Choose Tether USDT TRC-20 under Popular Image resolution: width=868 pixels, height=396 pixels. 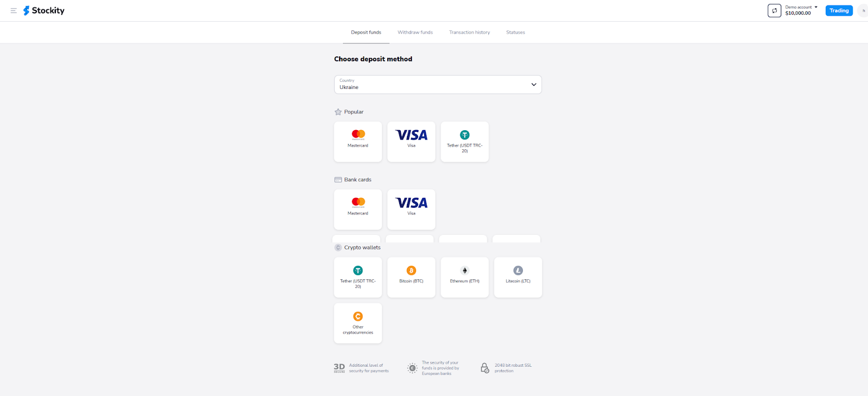click(465, 142)
